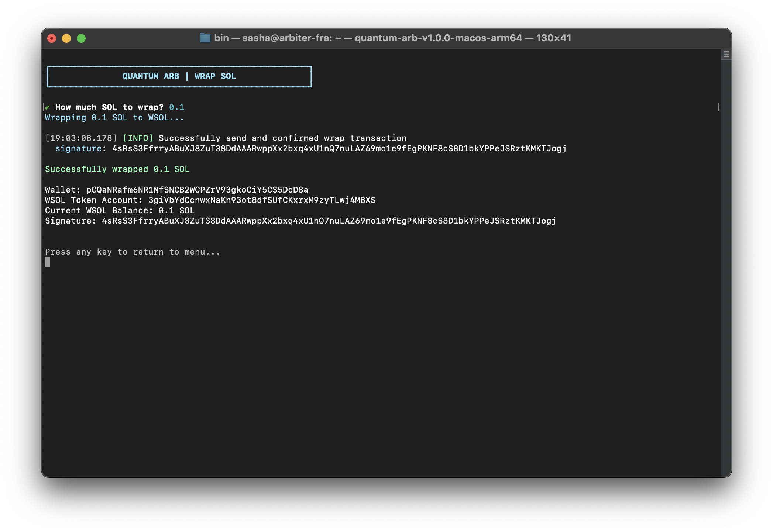Click the 'QUANTUM ARB | WRAP SOL' banner
This screenshot has width=773, height=532.
[179, 76]
